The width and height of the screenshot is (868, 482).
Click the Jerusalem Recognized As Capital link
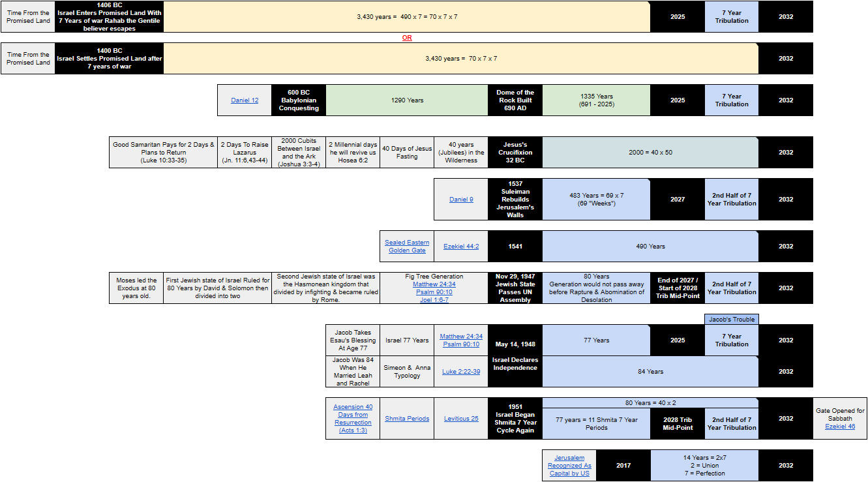pyautogui.click(x=569, y=466)
